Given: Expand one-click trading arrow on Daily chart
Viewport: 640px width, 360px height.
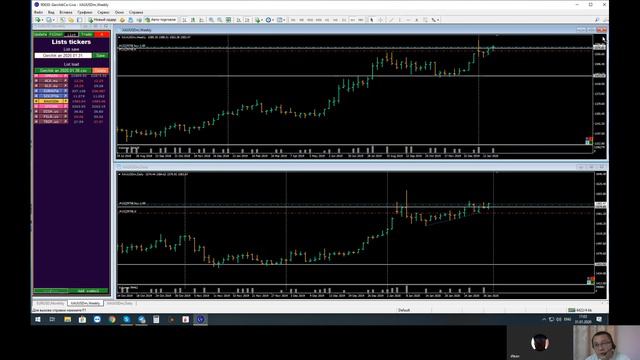Looking at the screenshot, I should pyautogui.click(x=119, y=174).
